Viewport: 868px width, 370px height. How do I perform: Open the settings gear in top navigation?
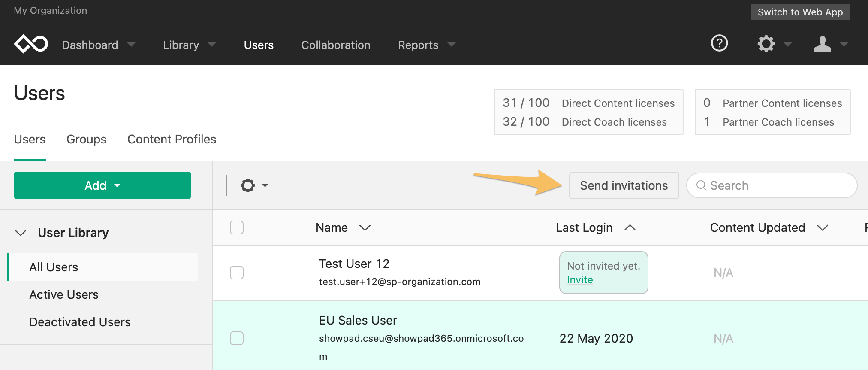click(x=766, y=44)
